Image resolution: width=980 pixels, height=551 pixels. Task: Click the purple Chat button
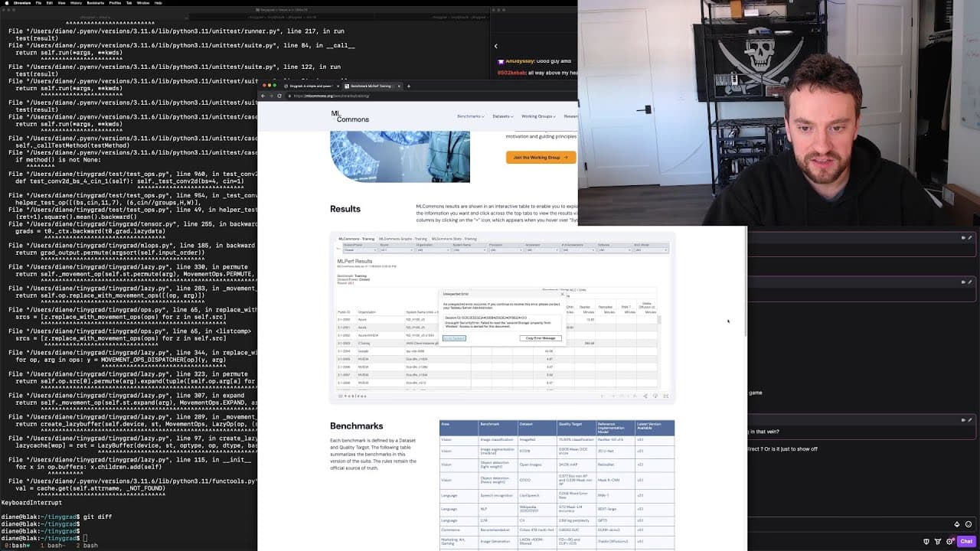(965, 541)
